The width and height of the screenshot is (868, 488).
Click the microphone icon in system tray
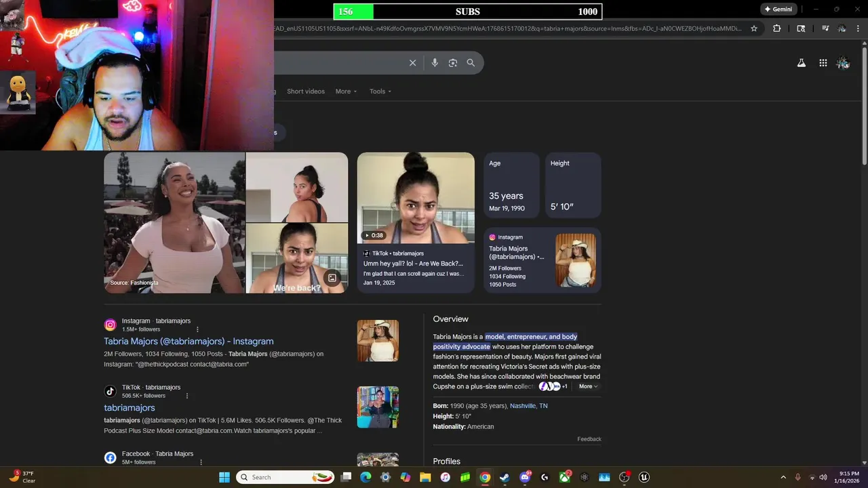(797, 477)
